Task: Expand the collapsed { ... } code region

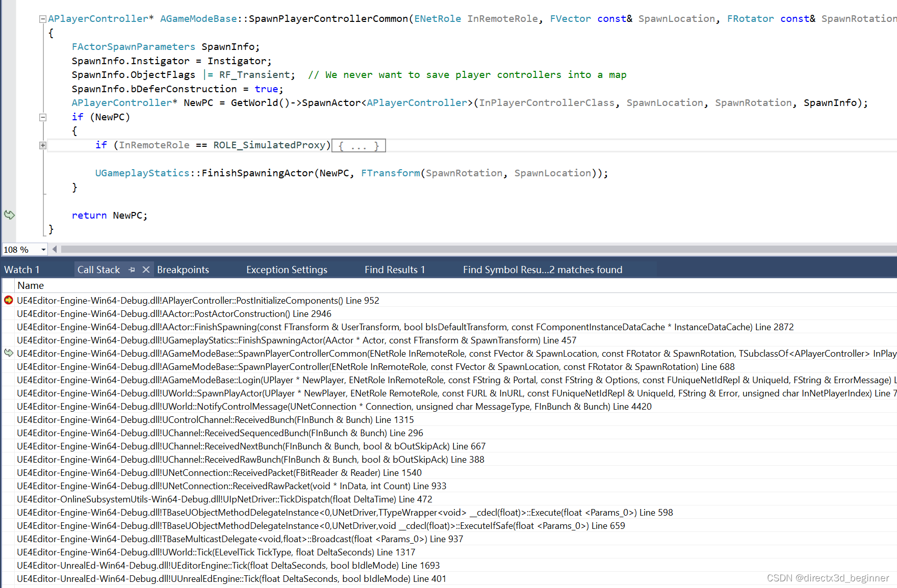Action: 358,146
